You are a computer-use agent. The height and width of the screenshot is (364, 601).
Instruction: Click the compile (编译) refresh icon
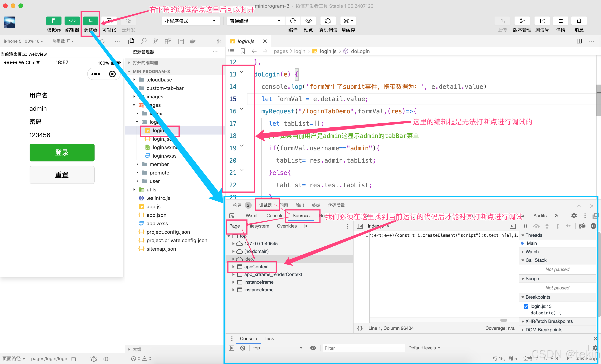click(293, 21)
